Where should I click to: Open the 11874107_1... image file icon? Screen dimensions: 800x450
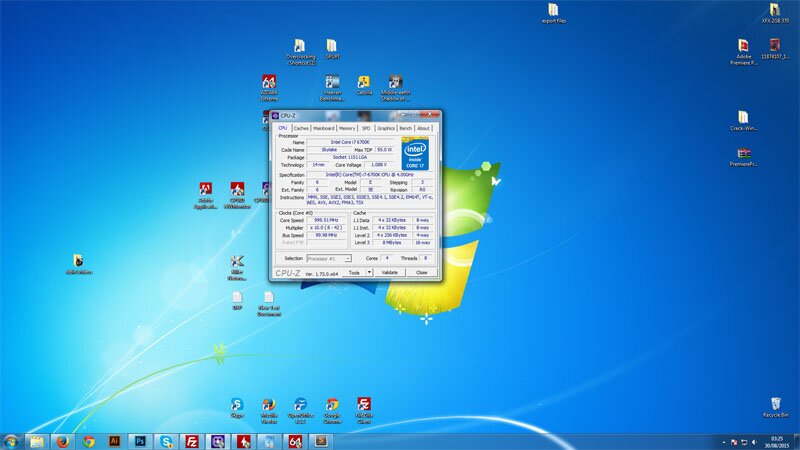point(775,49)
